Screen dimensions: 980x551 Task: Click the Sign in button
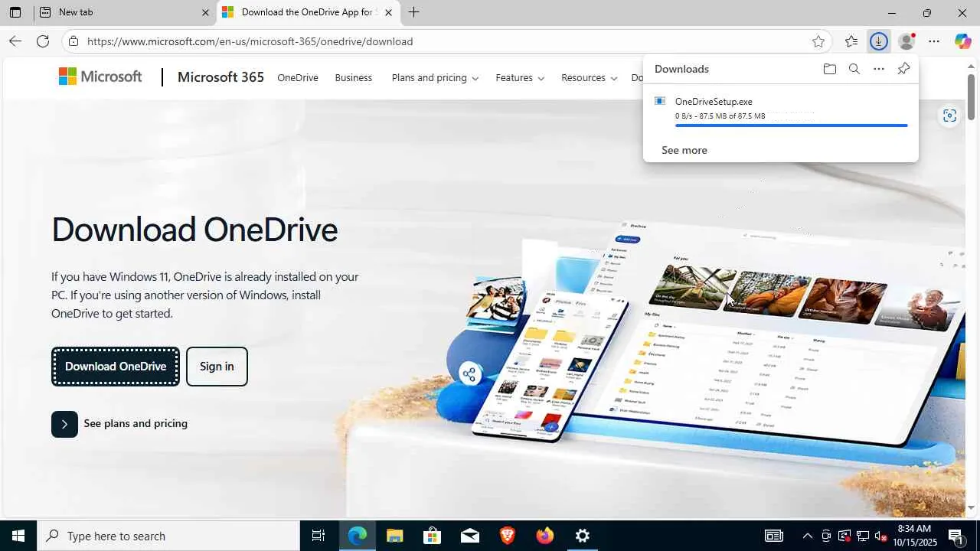217,367
